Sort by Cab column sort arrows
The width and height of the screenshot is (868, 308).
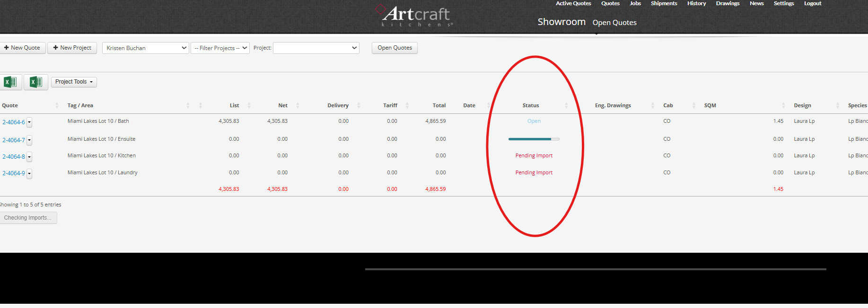(694, 105)
